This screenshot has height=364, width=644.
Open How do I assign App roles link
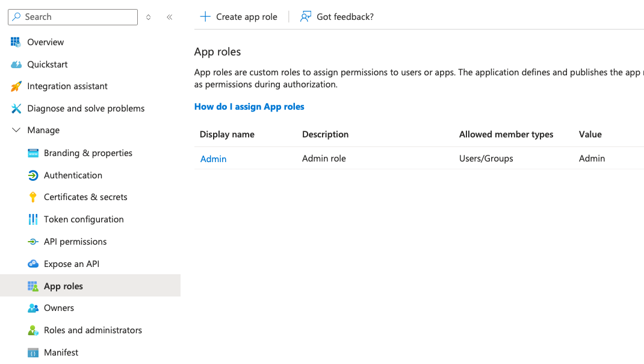[249, 107]
